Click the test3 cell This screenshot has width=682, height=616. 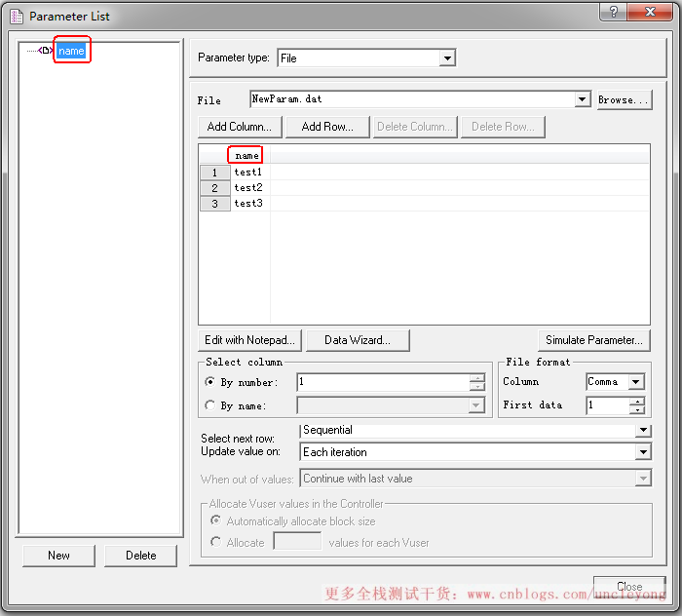[249, 204]
